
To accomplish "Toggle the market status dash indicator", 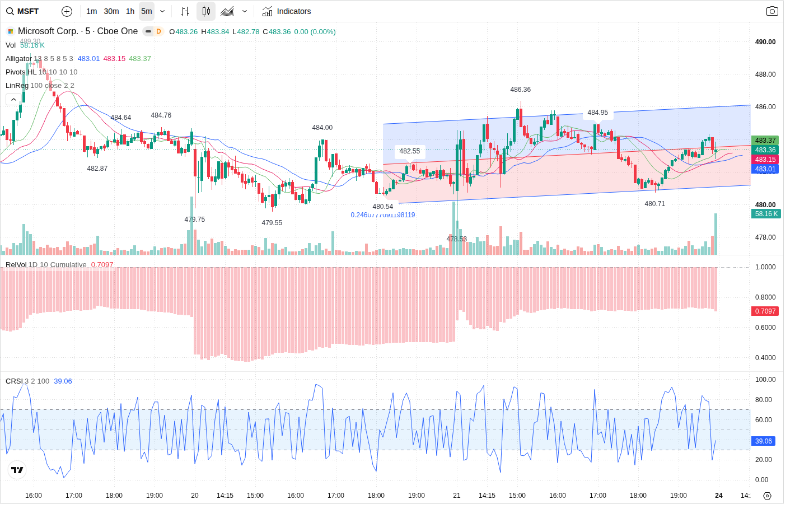I will [148, 31].
